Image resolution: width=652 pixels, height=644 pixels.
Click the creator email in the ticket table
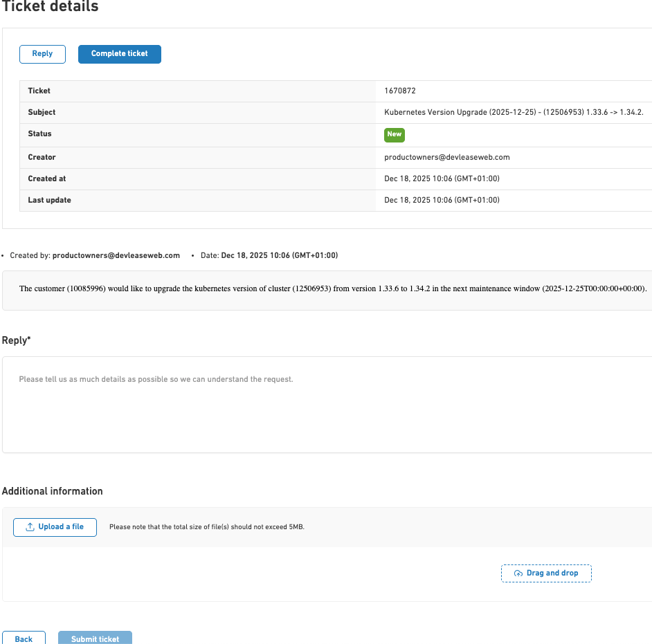click(446, 158)
